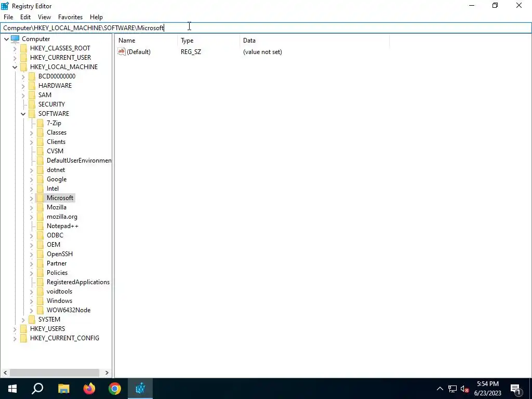Viewport: 532px width, 399px height.
Task: Select the CVSM key
Action: 55,151
